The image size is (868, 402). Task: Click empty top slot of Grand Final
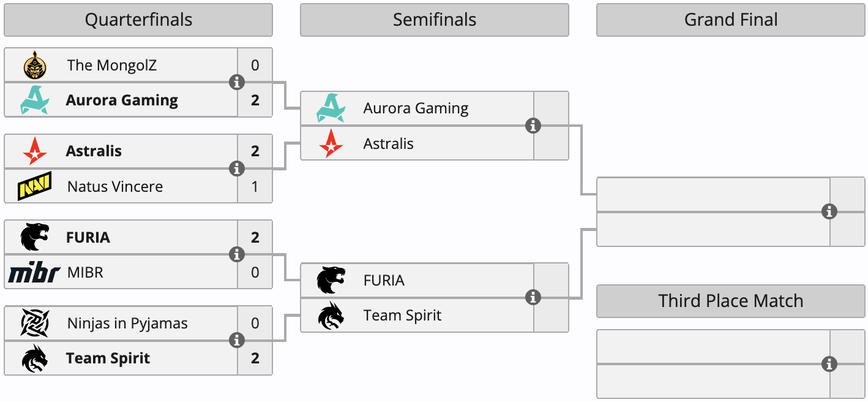pyautogui.click(x=713, y=194)
